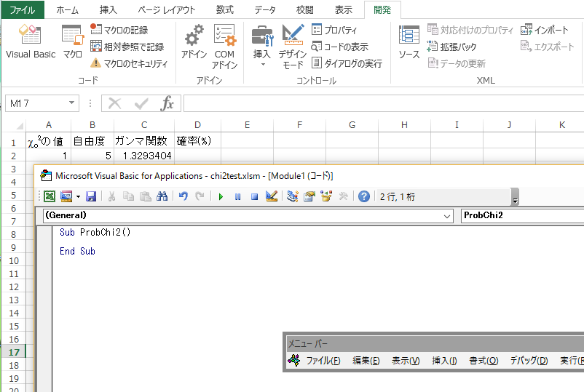Click View Code (コードの表示)

click(339, 47)
